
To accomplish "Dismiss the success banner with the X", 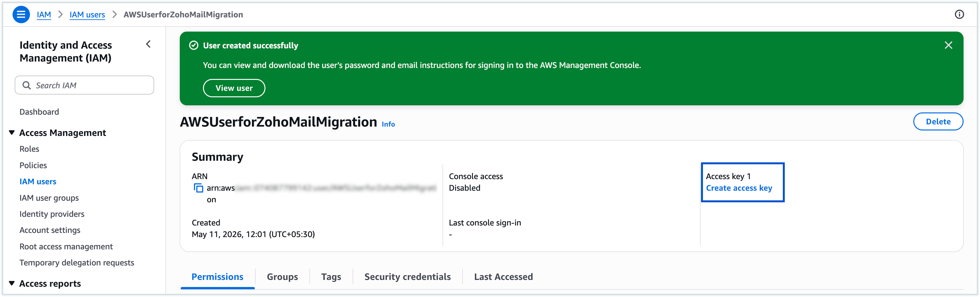I will [948, 45].
